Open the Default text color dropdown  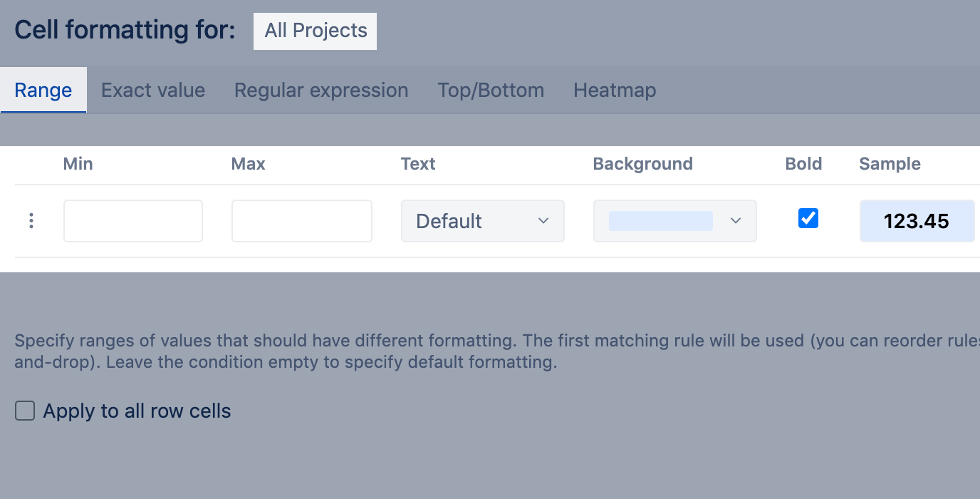(x=482, y=221)
